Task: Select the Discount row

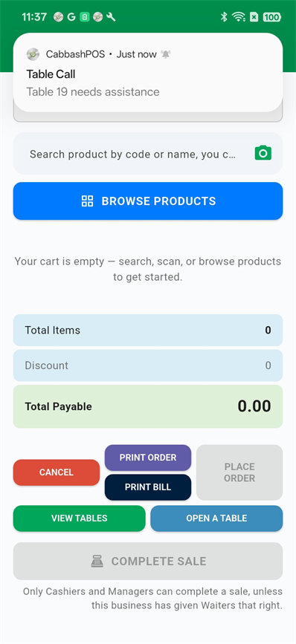Action: point(148,365)
